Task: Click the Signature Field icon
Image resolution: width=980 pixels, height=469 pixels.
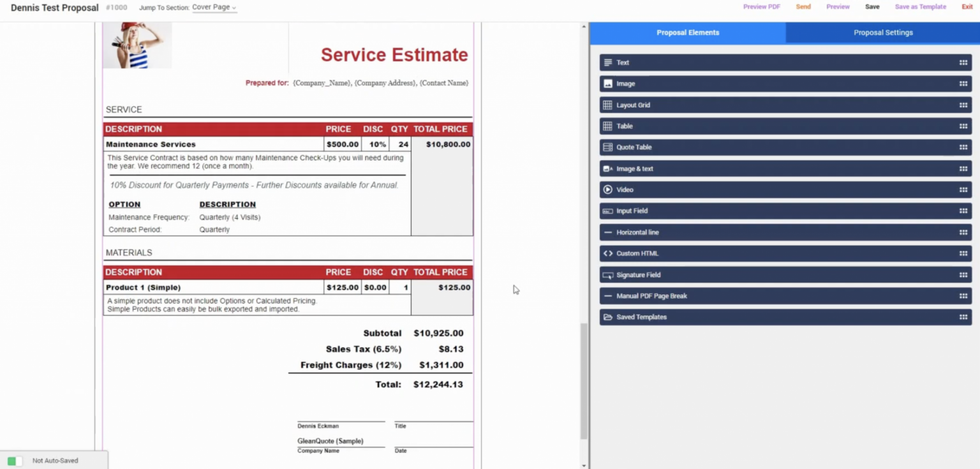Action: (607, 275)
